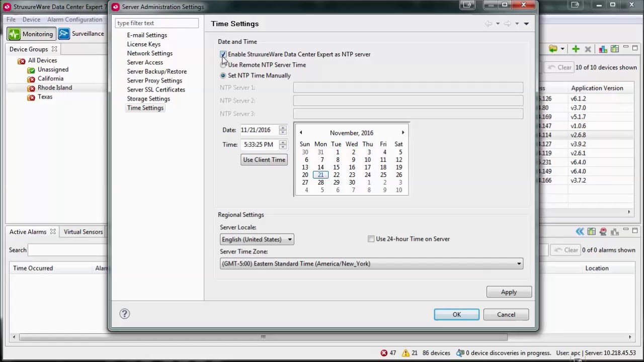Click the Time input field

(x=259, y=144)
